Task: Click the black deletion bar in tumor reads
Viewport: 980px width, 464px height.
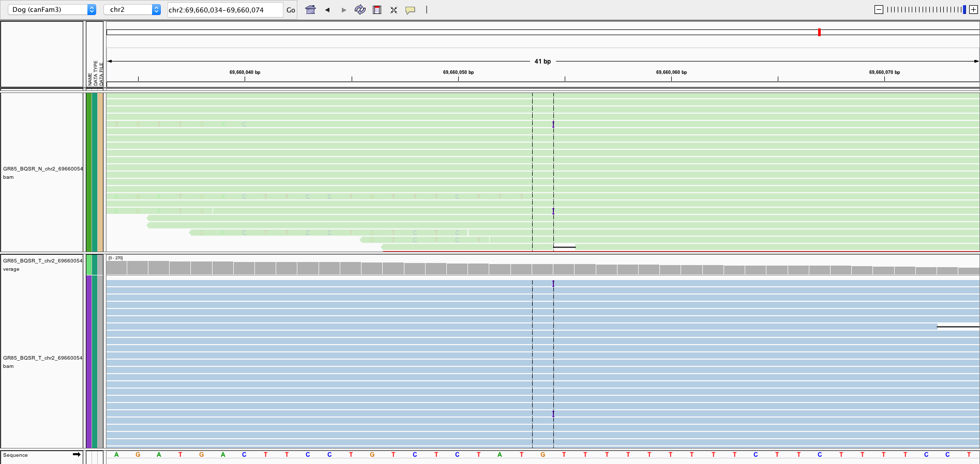Action: coord(958,327)
